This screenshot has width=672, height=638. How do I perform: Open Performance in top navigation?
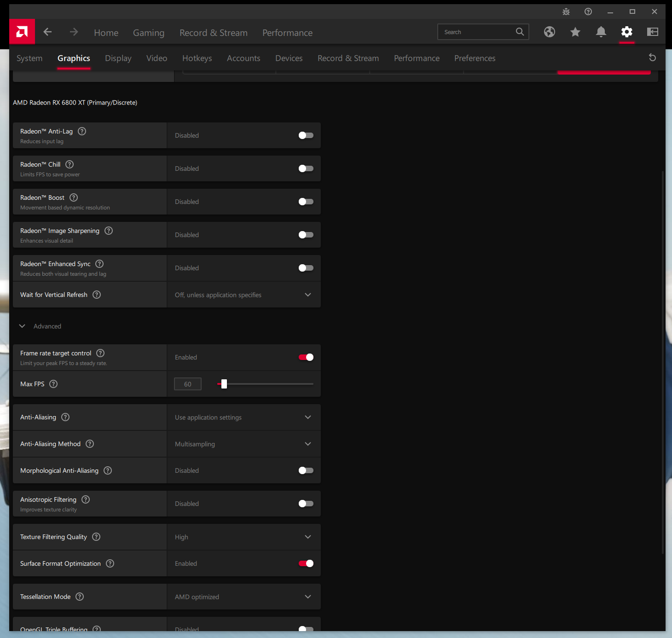[287, 33]
